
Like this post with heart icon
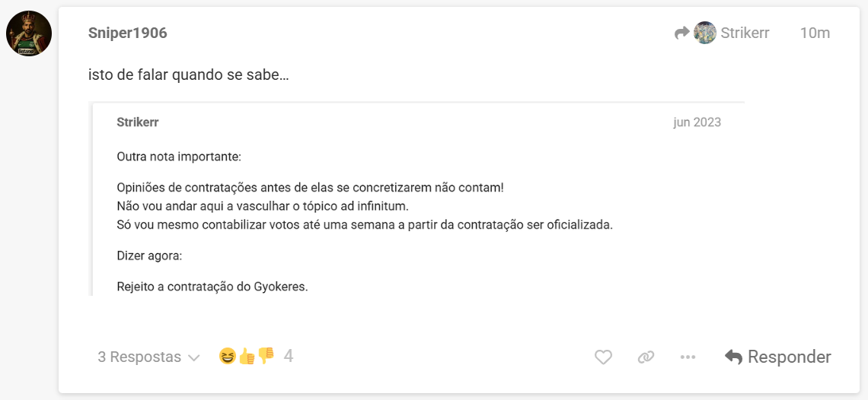click(x=603, y=357)
